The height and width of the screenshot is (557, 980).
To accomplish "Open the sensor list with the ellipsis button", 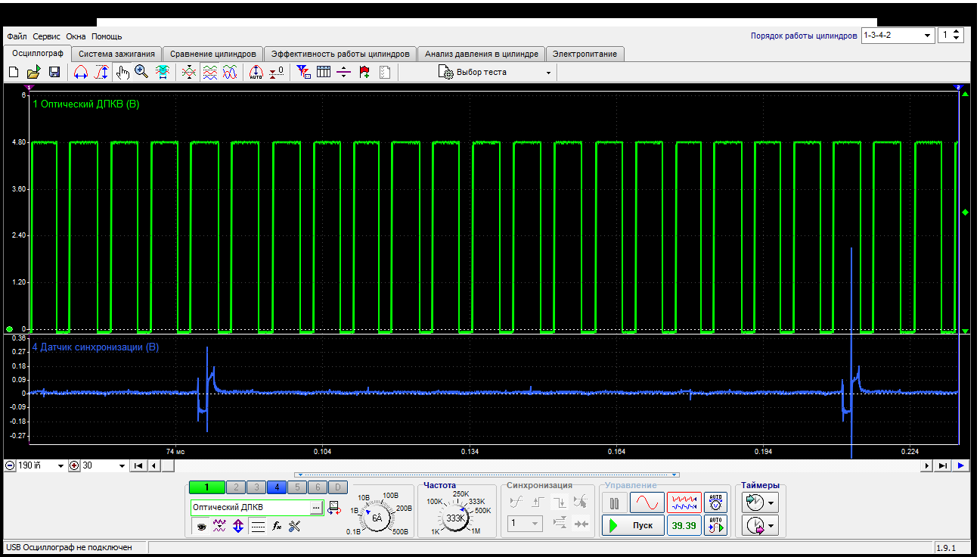I will [316, 508].
